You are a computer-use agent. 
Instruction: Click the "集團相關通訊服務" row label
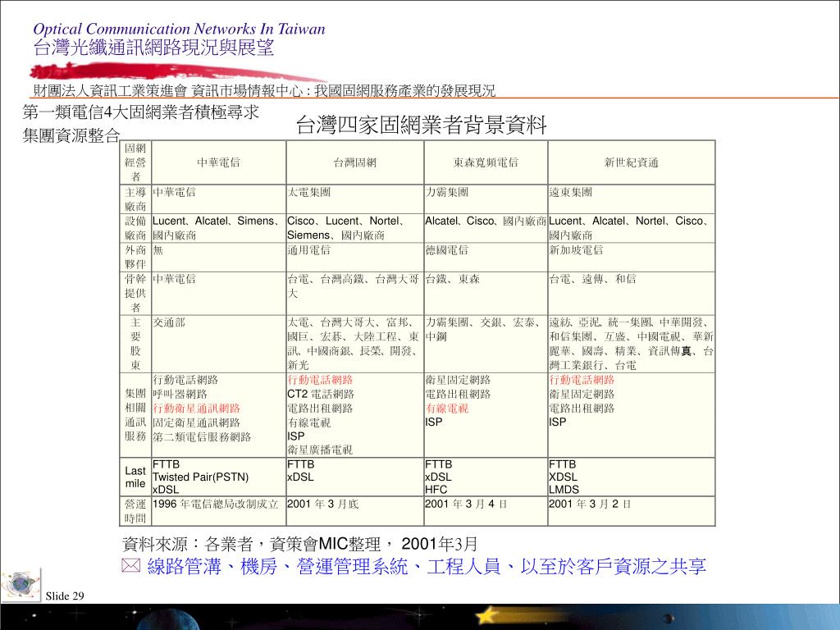click(x=135, y=414)
